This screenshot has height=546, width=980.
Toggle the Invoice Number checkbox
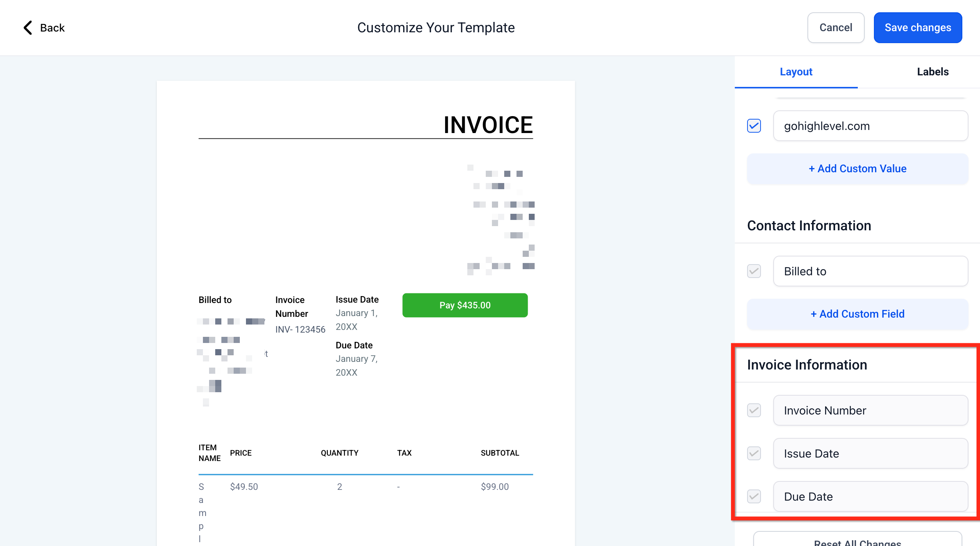(754, 410)
